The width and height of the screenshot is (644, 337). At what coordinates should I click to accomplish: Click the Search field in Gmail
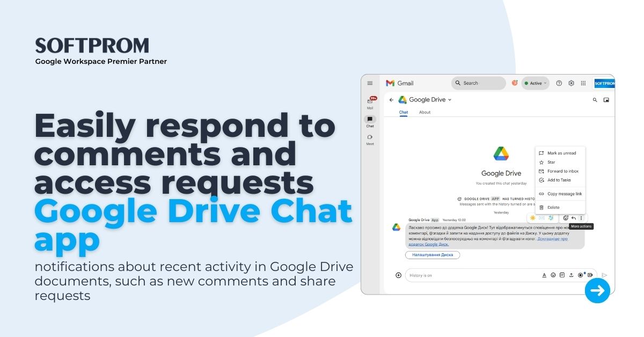tap(479, 83)
